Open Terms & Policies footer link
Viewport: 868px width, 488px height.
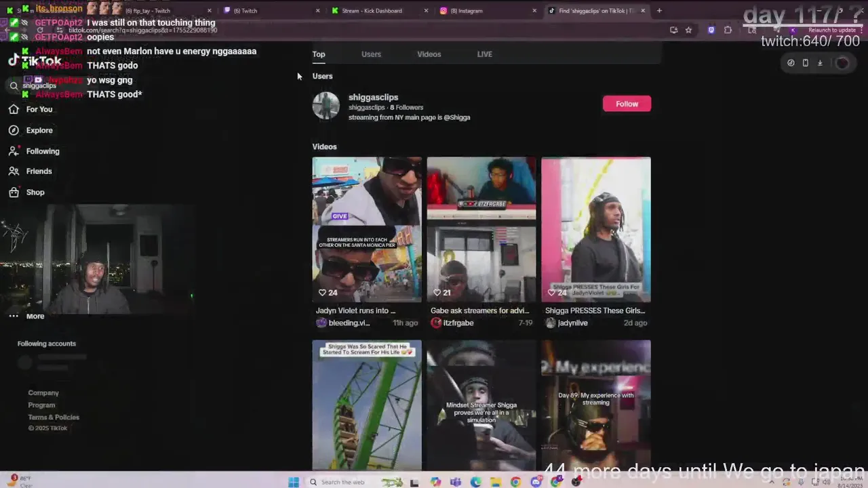point(54,418)
